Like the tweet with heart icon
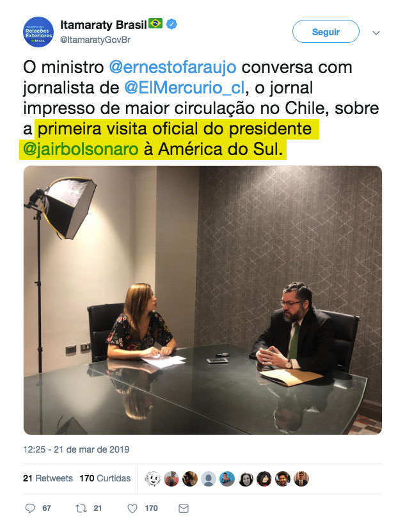This screenshot has width=405, height=532. tap(132, 508)
